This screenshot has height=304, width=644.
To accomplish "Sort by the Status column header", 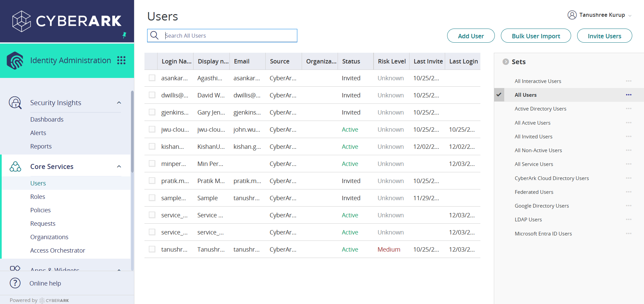I will pyautogui.click(x=355, y=61).
